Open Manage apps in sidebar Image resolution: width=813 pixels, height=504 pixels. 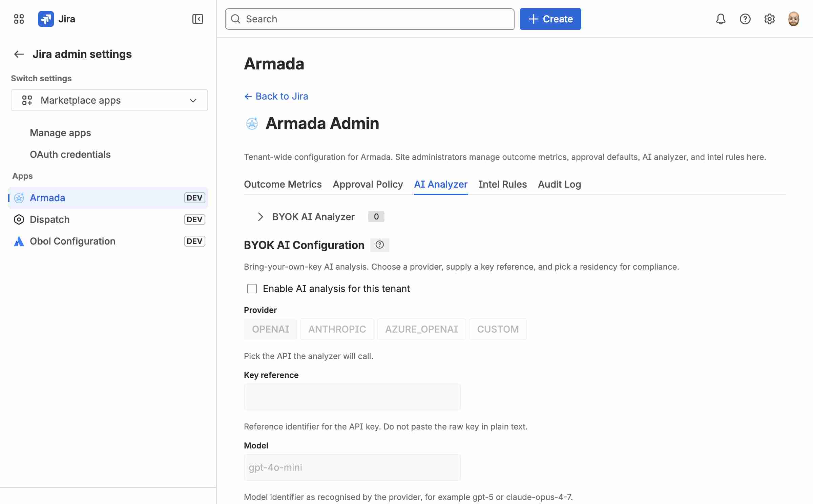60,133
